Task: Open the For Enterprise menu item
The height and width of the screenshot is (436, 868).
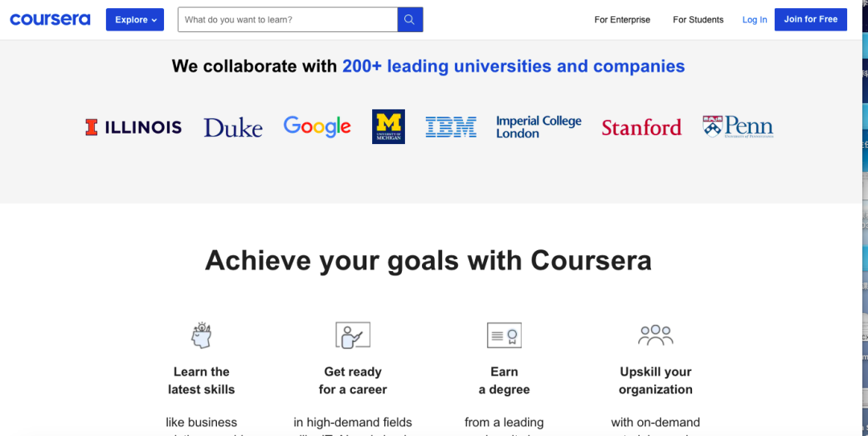Action: [x=622, y=20]
